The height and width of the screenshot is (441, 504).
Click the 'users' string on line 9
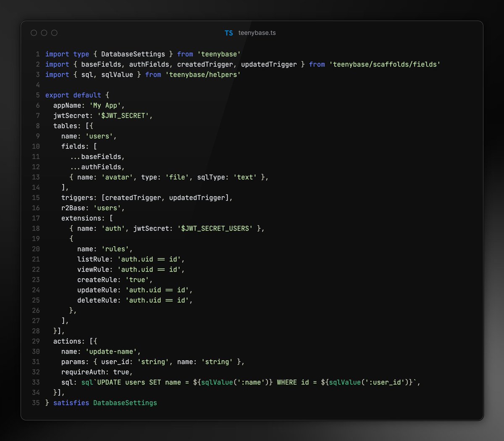coord(99,136)
